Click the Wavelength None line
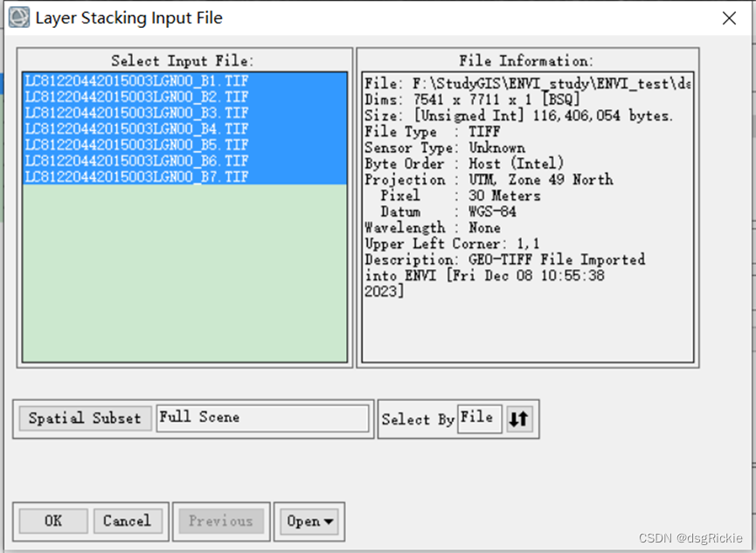The width and height of the screenshot is (756, 553). [432, 227]
